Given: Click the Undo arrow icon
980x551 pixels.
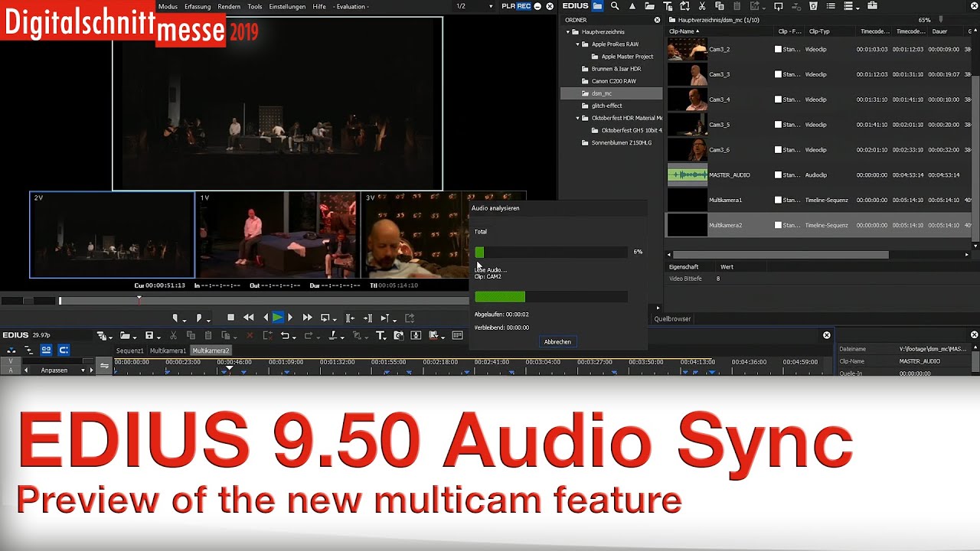Looking at the screenshot, I should (285, 335).
